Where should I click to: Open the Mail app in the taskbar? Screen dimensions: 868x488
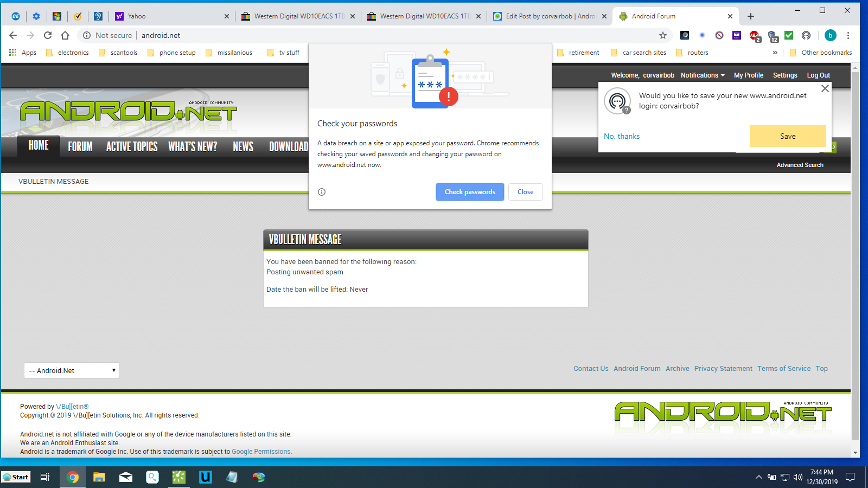tap(126, 477)
